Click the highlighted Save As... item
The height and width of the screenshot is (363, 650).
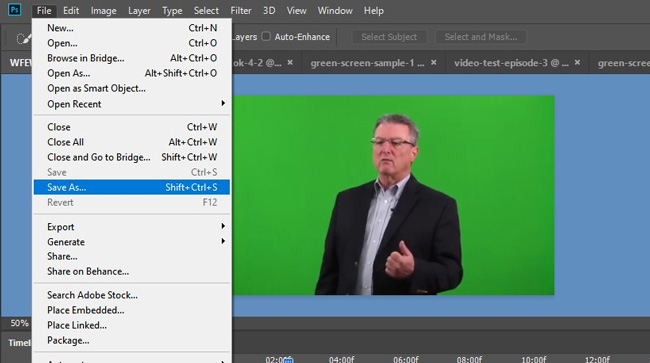pos(131,187)
